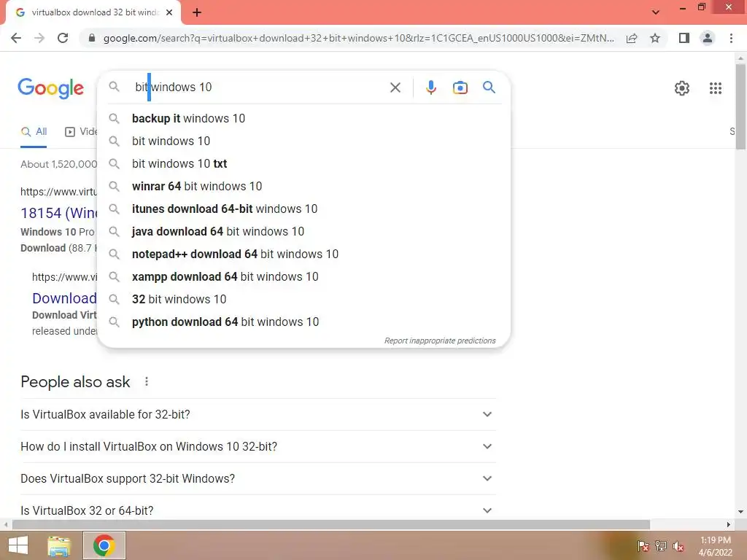Click the horizontal scrollbar right arrow

(729, 525)
